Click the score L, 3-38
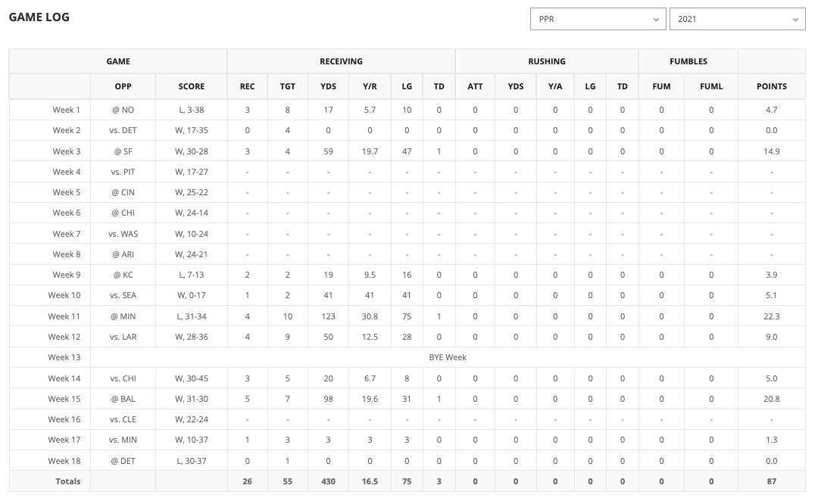Screen dimensions: 818x504 [192, 110]
